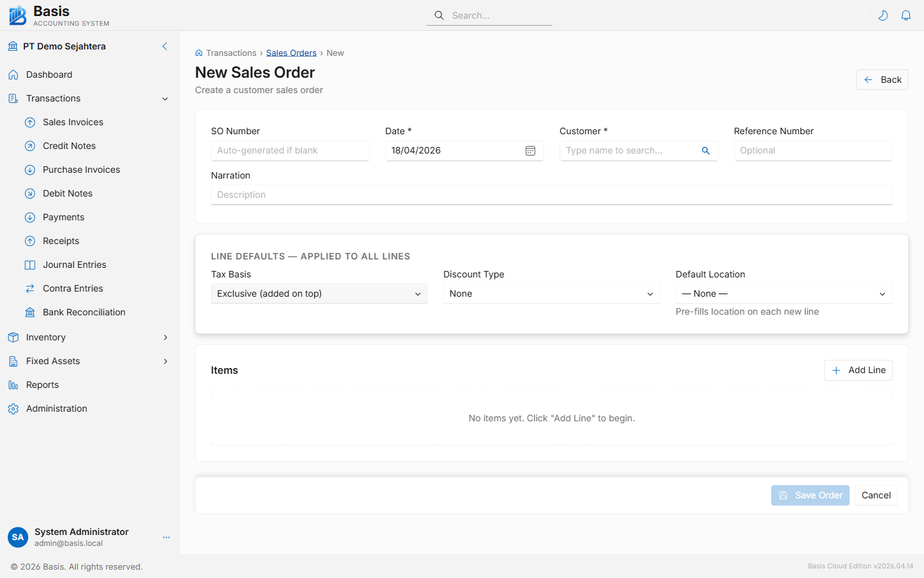Open Reports from the sidebar
The image size is (924, 578).
click(x=41, y=385)
